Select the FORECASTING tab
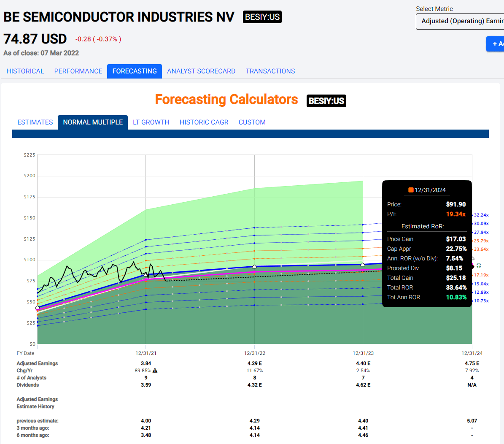The height and width of the screenshot is (444, 504). click(x=135, y=71)
